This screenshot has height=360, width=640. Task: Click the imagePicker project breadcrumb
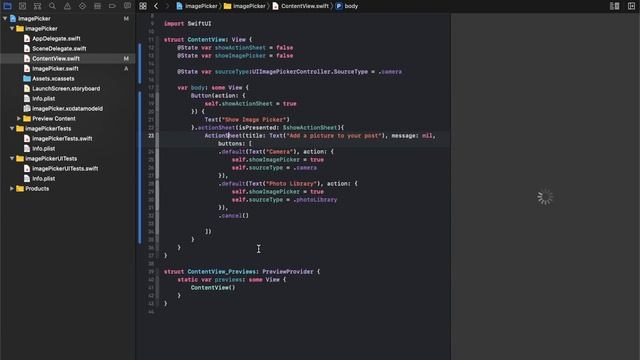click(x=197, y=6)
